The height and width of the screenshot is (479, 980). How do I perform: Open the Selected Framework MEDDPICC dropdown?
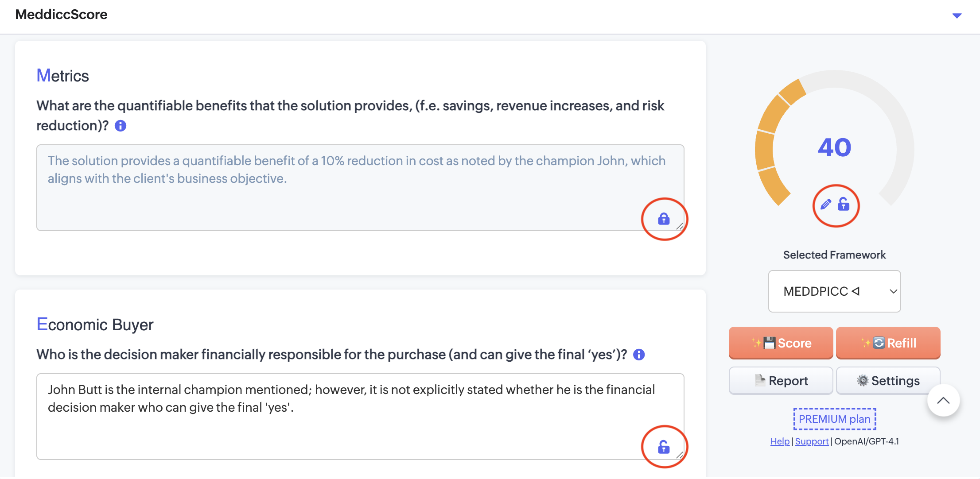[834, 291]
